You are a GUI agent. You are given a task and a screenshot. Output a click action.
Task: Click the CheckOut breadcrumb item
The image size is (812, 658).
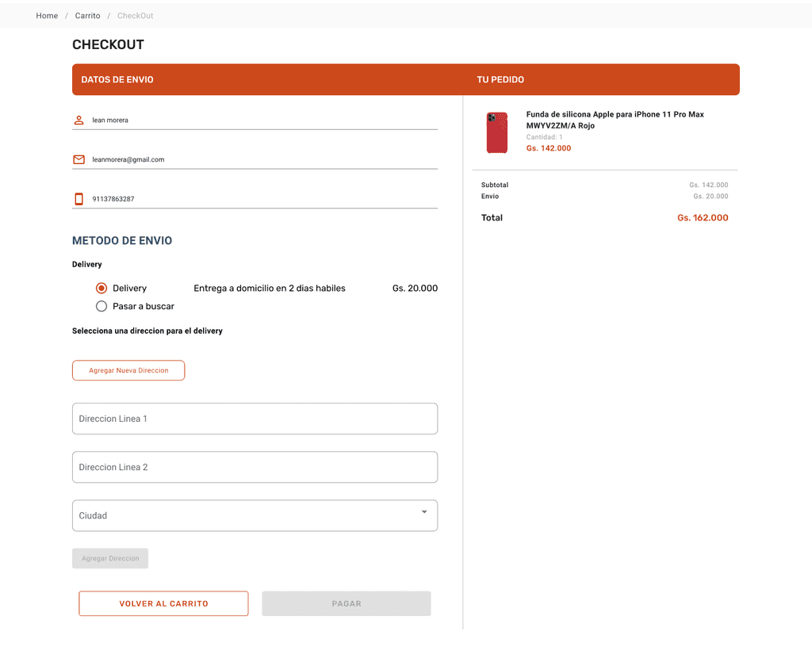135,16
